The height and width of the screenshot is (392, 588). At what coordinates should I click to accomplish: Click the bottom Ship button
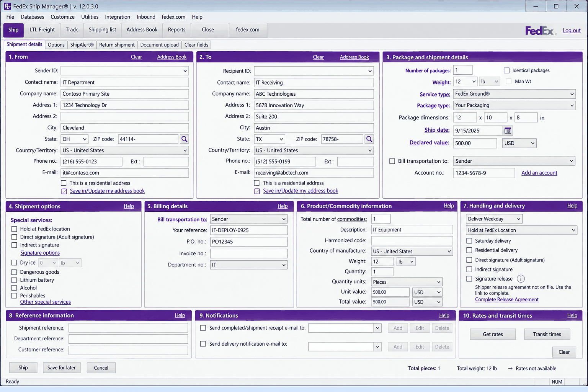click(23, 368)
